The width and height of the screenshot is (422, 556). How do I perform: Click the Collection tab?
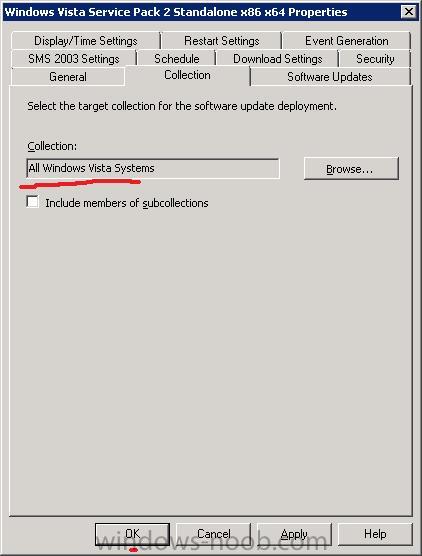click(187, 75)
